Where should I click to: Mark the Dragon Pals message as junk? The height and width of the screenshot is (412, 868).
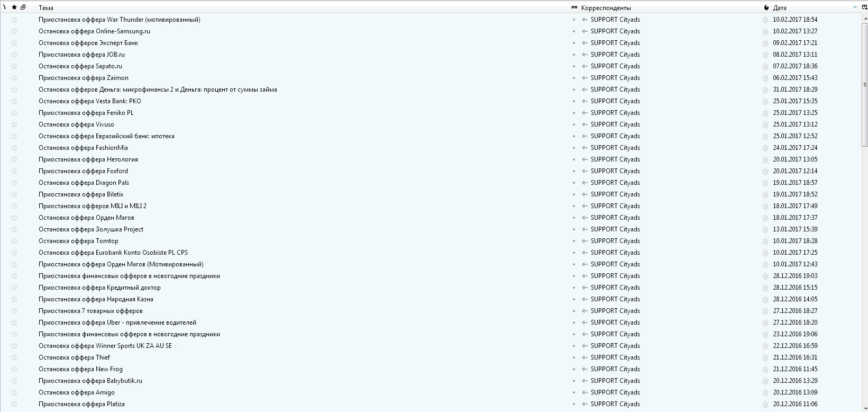pos(765,183)
